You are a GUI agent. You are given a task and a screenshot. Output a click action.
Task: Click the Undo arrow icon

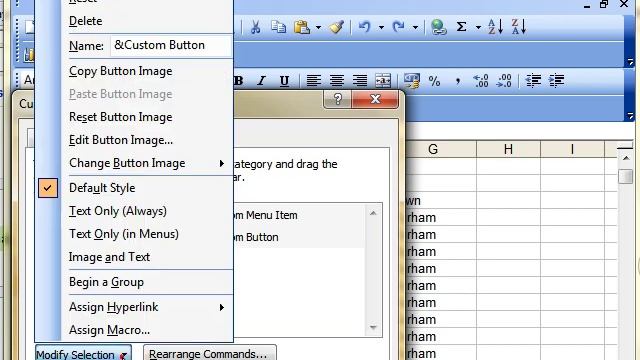click(x=364, y=27)
